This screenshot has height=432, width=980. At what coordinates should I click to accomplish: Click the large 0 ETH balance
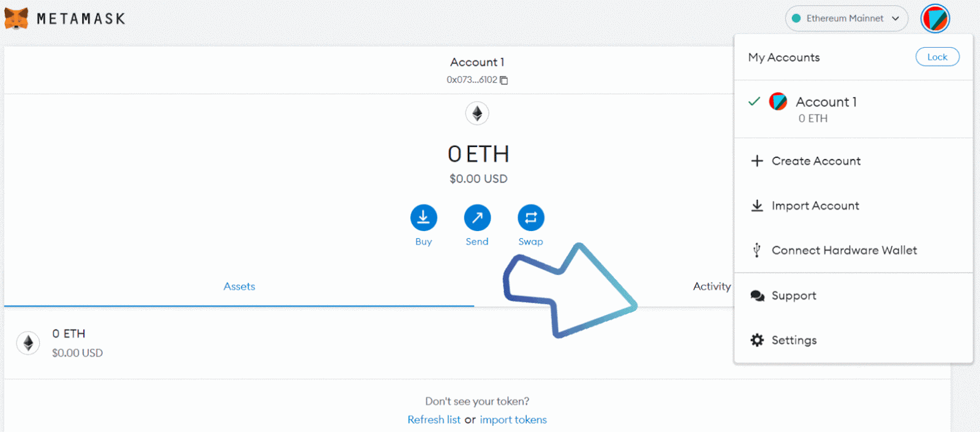[478, 154]
